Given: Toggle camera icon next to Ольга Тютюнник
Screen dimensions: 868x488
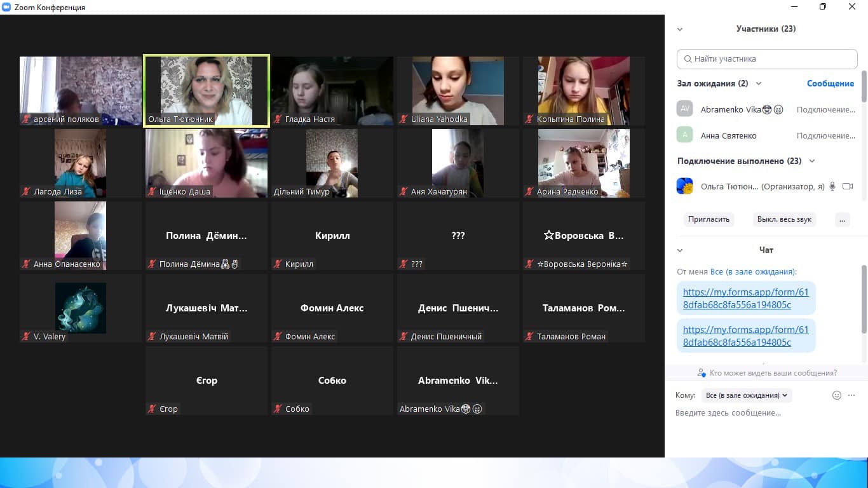Looking at the screenshot, I should (847, 186).
